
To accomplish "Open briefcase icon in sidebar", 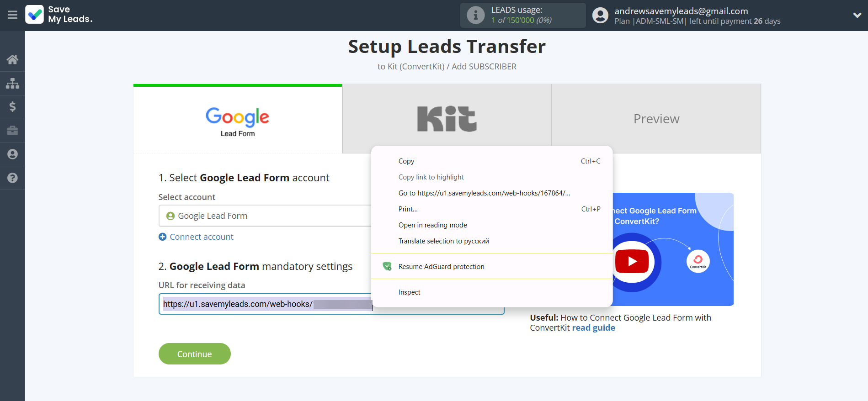I will [x=12, y=131].
